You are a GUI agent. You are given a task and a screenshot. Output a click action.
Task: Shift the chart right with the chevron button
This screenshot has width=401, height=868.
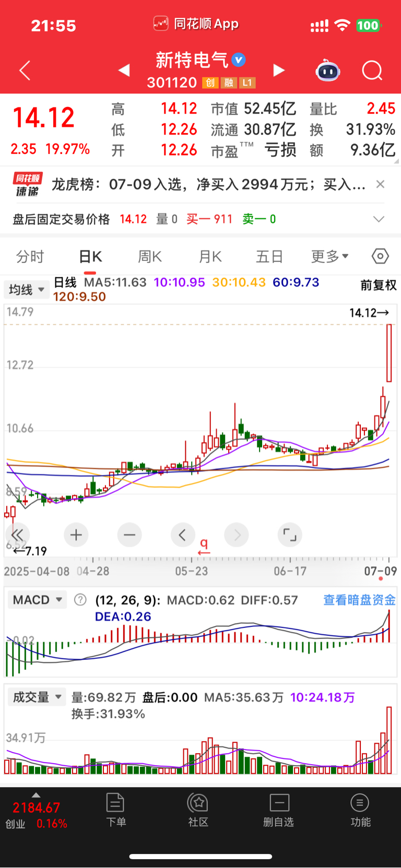click(237, 534)
